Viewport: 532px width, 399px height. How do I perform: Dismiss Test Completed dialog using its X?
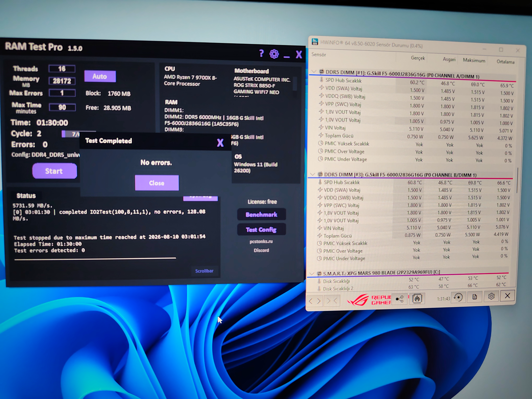(x=220, y=143)
